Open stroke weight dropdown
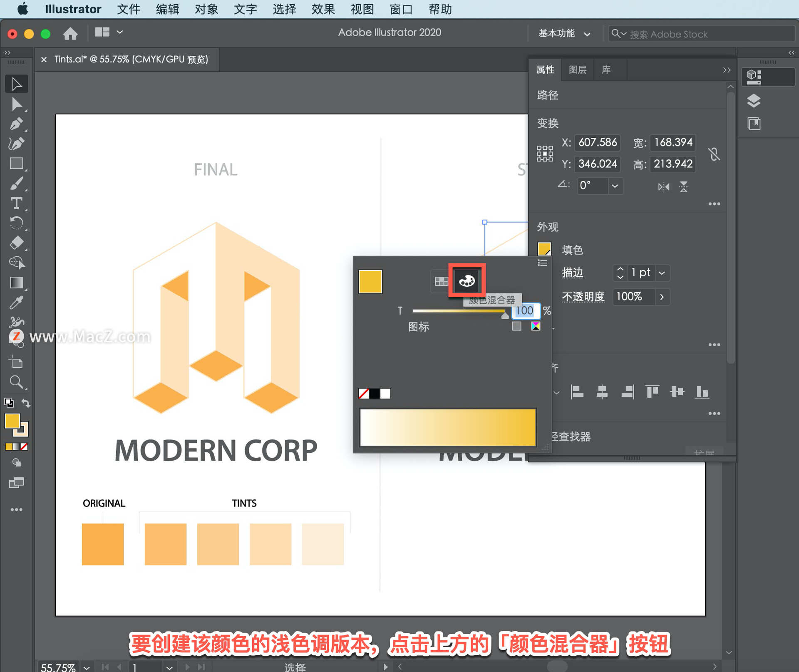799x672 pixels. [662, 273]
